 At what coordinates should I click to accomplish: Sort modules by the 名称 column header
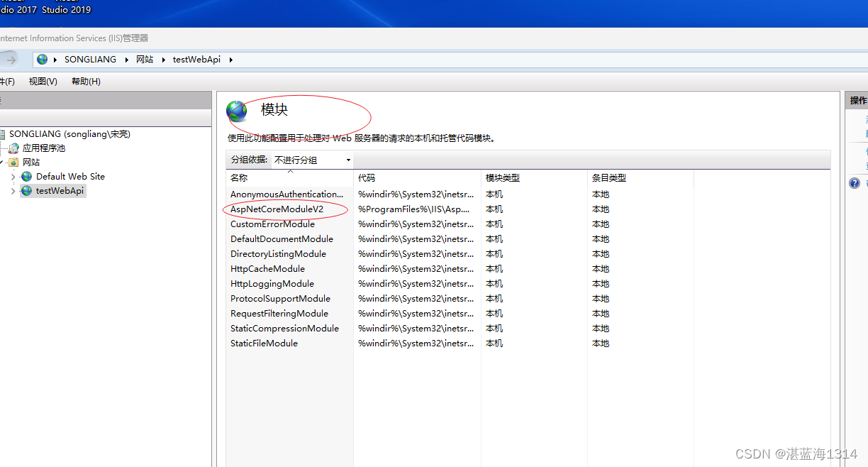(x=239, y=177)
